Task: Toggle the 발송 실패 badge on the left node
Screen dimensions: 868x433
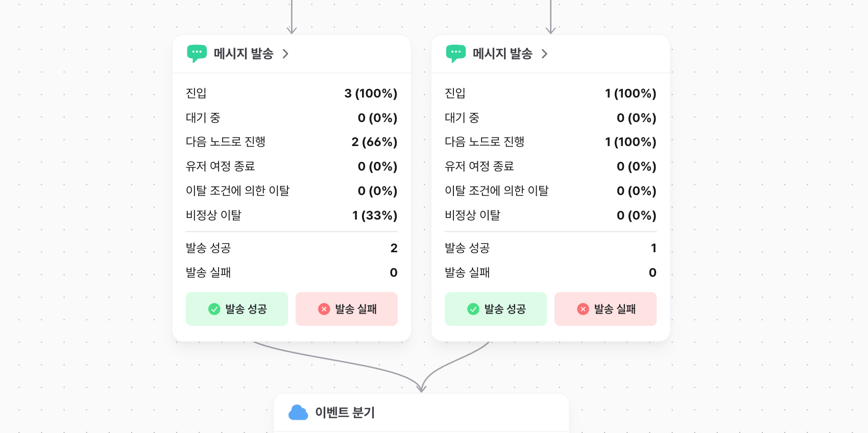Action: click(x=346, y=309)
